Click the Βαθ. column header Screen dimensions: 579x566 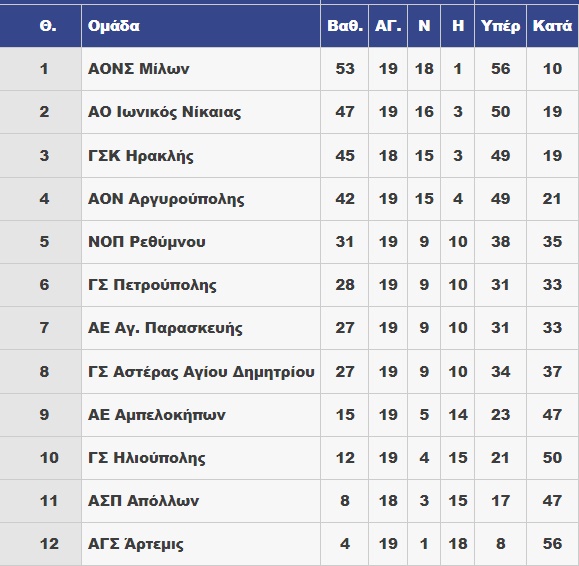(345, 26)
